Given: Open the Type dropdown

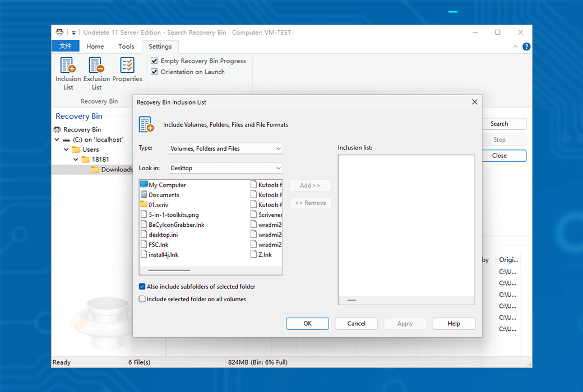Looking at the screenshot, I should click(x=226, y=148).
